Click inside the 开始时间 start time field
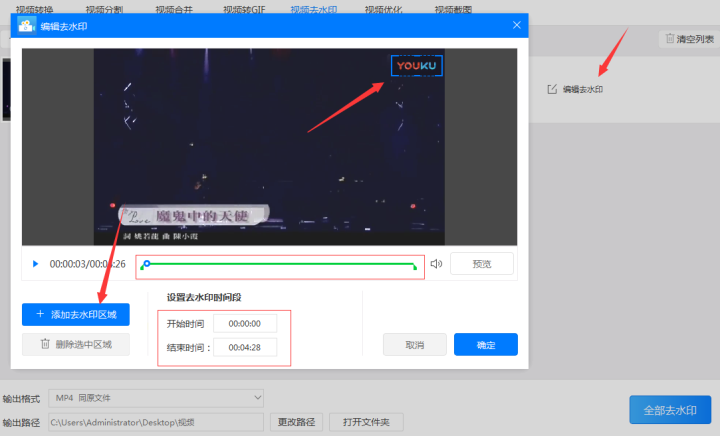 tap(245, 324)
